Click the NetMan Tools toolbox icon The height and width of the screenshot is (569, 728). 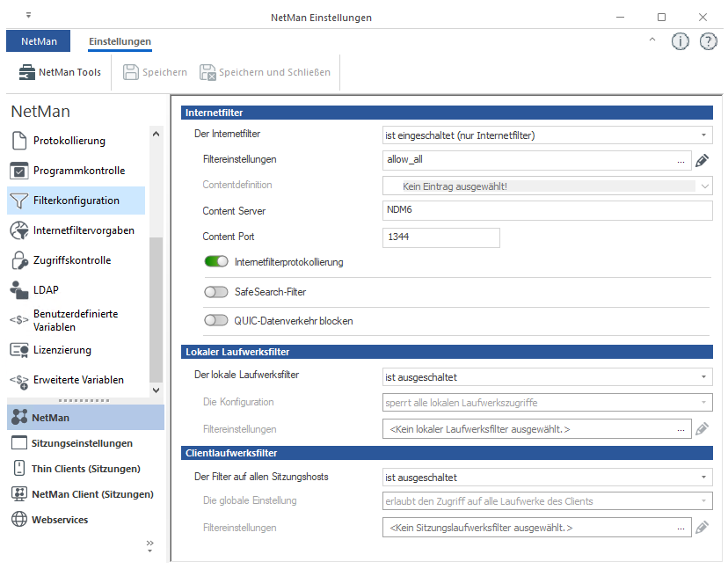tap(26, 72)
